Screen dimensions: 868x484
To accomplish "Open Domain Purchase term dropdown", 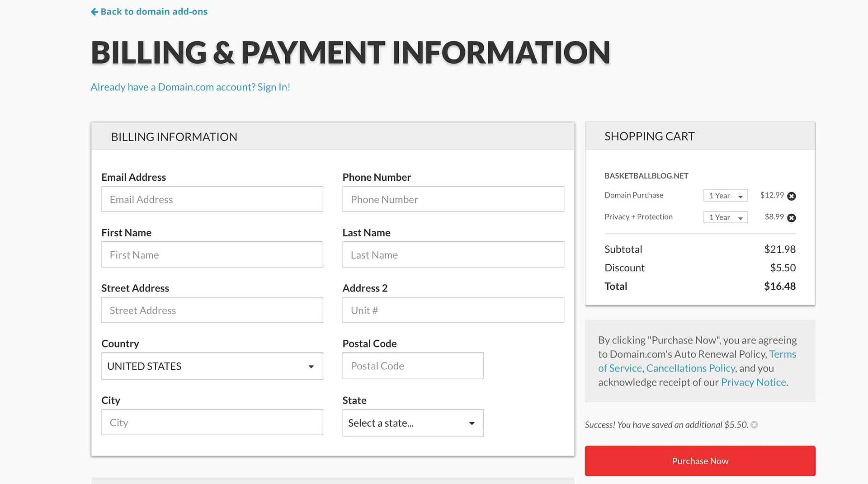I will pyautogui.click(x=726, y=196).
